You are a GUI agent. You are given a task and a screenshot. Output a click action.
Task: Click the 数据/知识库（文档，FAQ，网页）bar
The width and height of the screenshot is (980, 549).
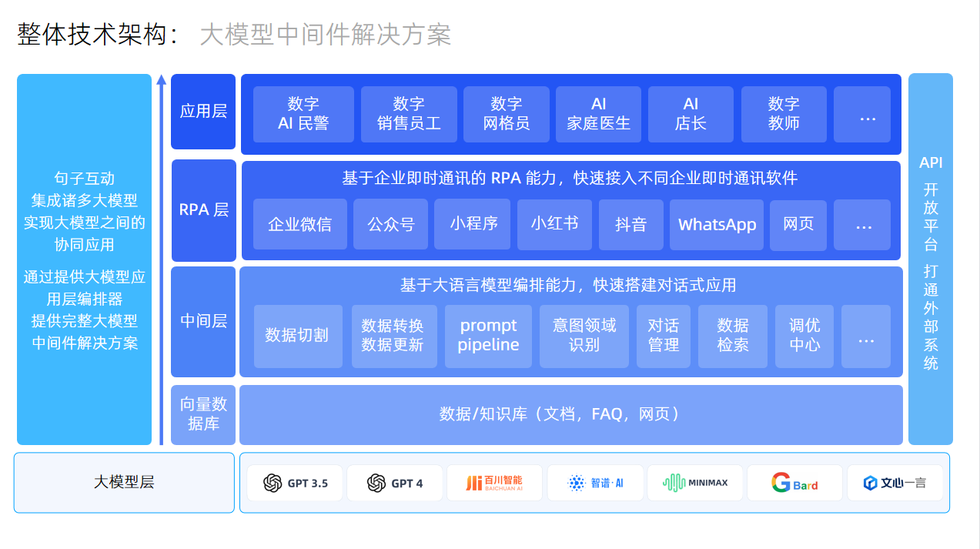click(571, 415)
